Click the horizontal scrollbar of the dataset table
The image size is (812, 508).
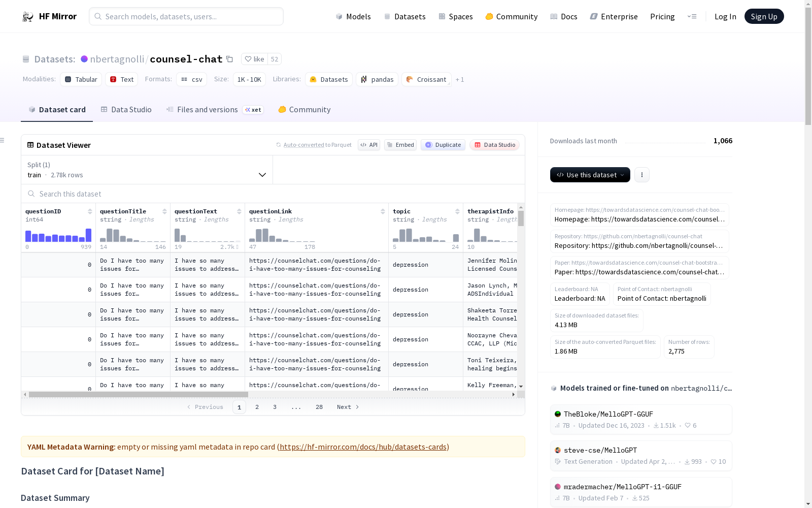click(x=139, y=394)
